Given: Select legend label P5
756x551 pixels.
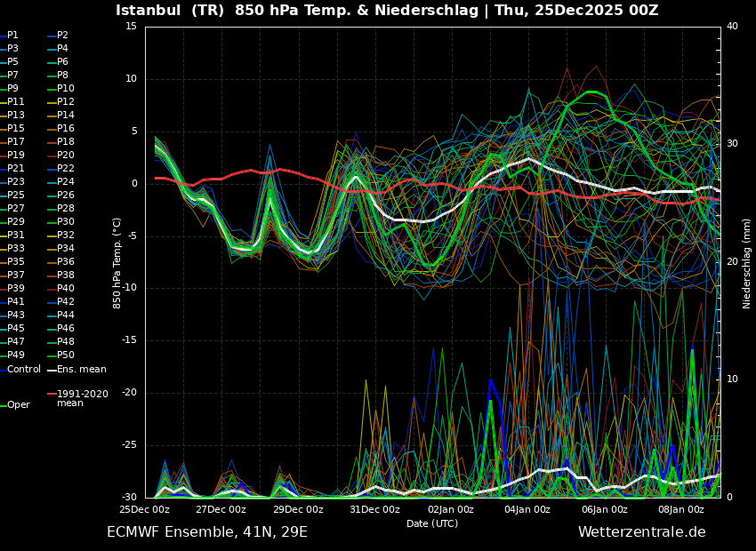Looking at the screenshot, I should (x=10, y=61).
